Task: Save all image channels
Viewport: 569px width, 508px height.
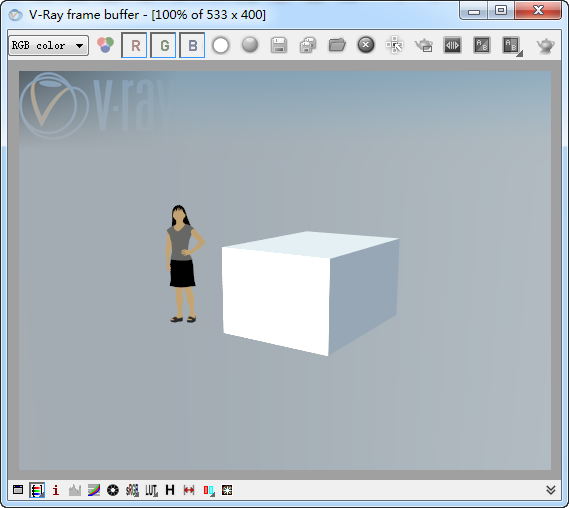Action: coord(308,45)
